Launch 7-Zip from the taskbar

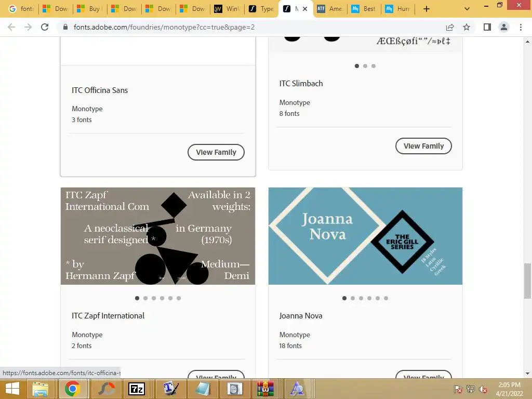[137, 389]
